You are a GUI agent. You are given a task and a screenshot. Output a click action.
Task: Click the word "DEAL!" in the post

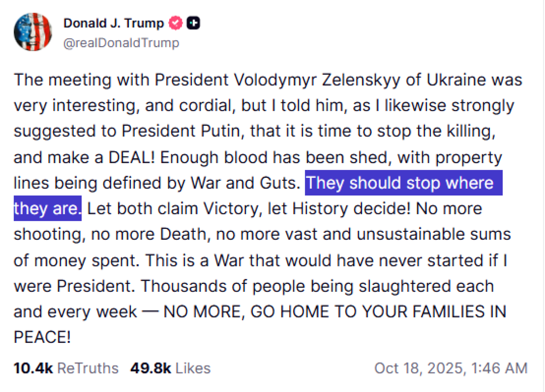(x=132, y=157)
